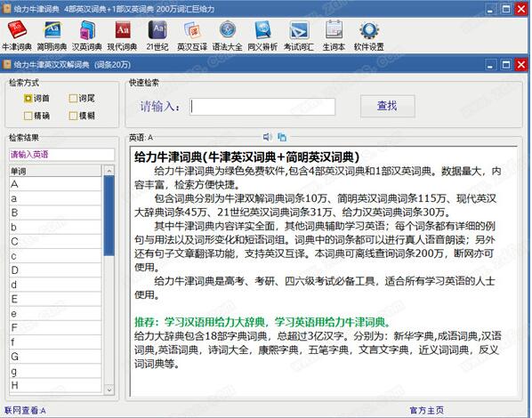Play pronunciation with the speaker icon
Image resolution: width=532 pixels, height=418 pixels.
(x=268, y=137)
